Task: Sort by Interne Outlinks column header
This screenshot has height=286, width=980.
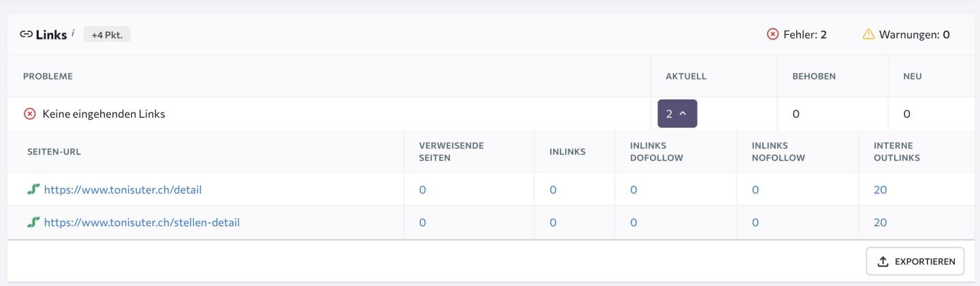Action: (897, 152)
